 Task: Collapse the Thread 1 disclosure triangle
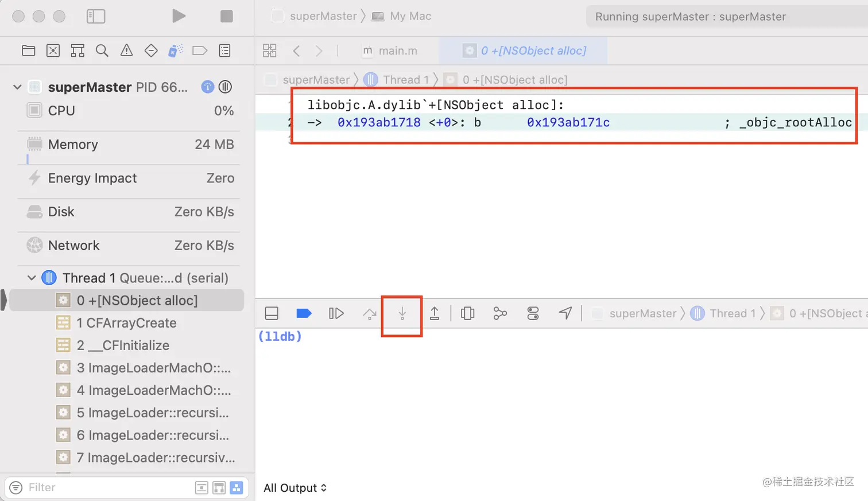(x=32, y=278)
